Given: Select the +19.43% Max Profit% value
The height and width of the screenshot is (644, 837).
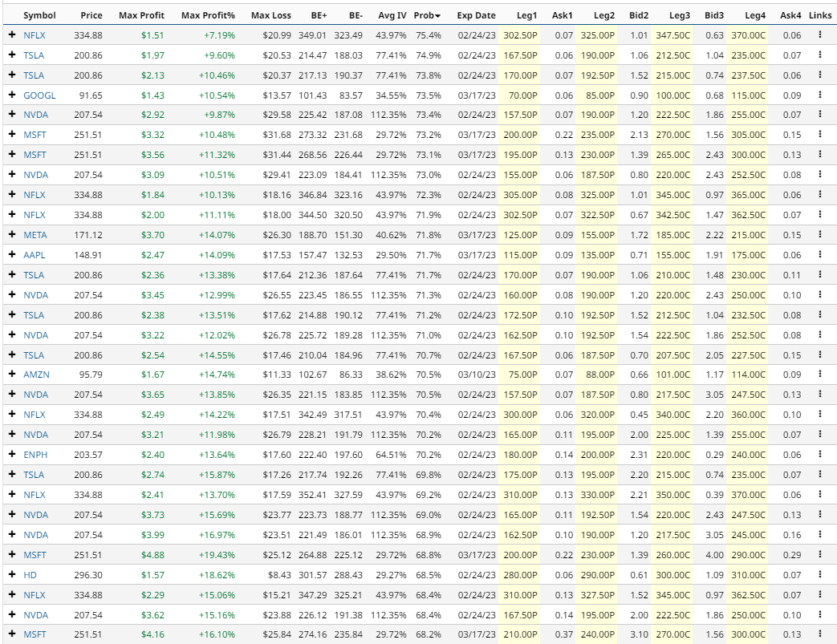Looking at the screenshot, I should [x=217, y=555].
